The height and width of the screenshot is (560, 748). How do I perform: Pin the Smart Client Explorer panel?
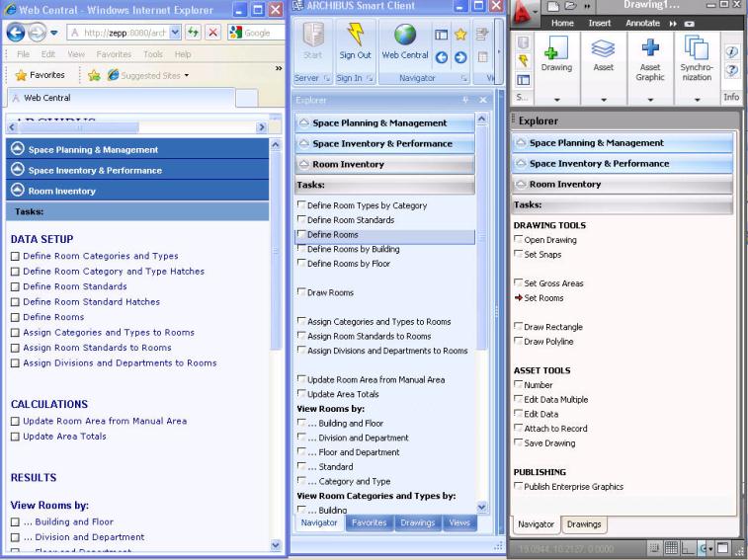point(465,100)
